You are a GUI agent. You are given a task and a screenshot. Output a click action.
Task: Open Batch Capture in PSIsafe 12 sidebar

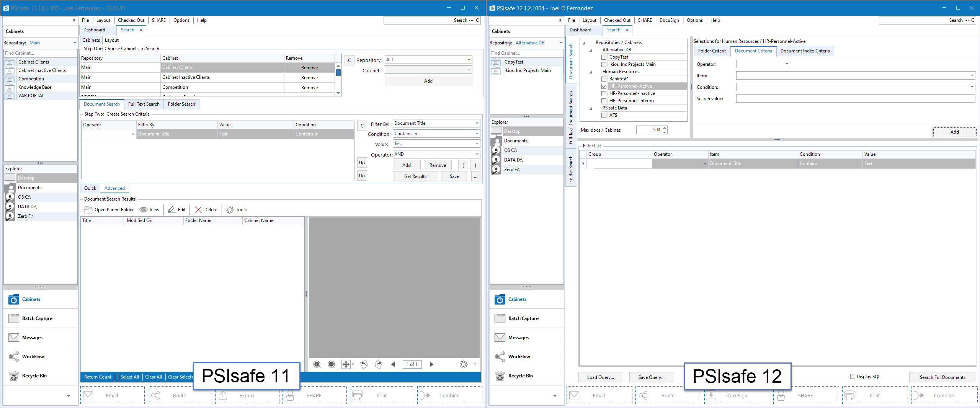[523, 318]
